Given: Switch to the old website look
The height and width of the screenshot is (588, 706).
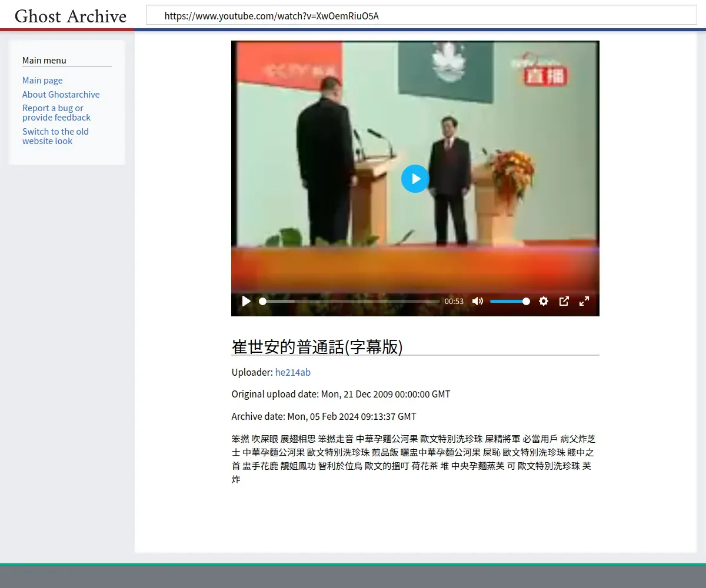Looking at the screenshot, I should pos(55,136).
